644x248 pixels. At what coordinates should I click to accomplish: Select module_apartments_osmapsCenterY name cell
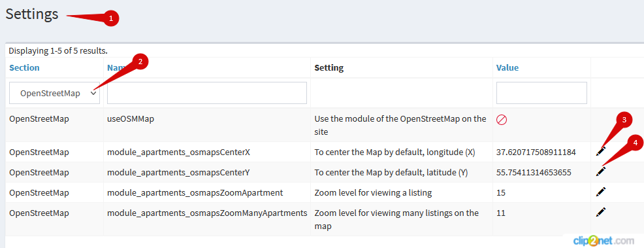[178, 172]
